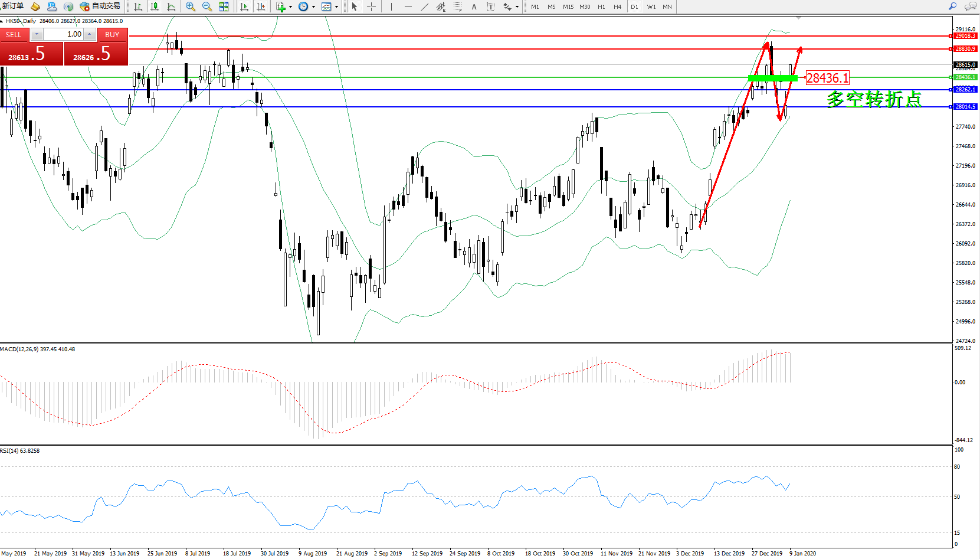Switch to H4 timeframe
980x559 pixels.
(617, 6)
